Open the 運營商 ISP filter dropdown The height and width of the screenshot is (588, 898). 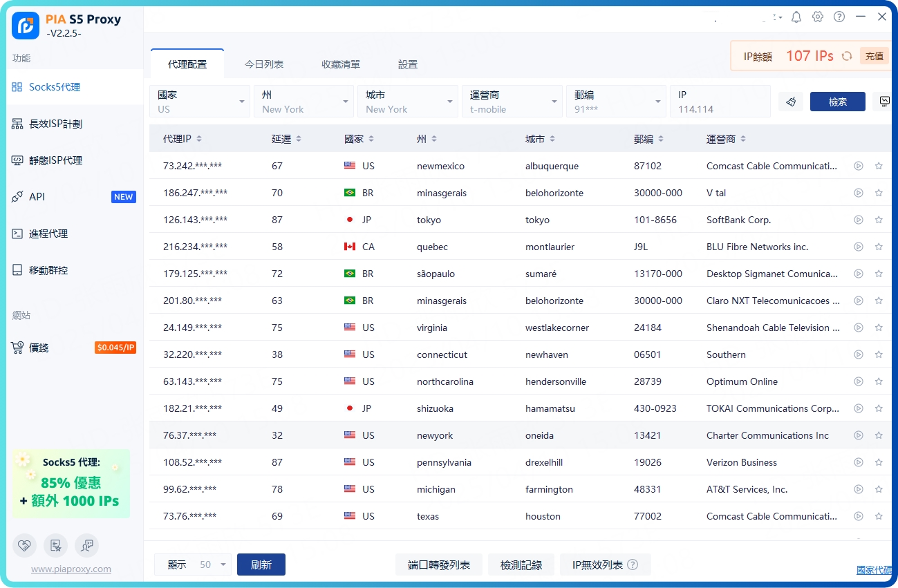point(512,102)
